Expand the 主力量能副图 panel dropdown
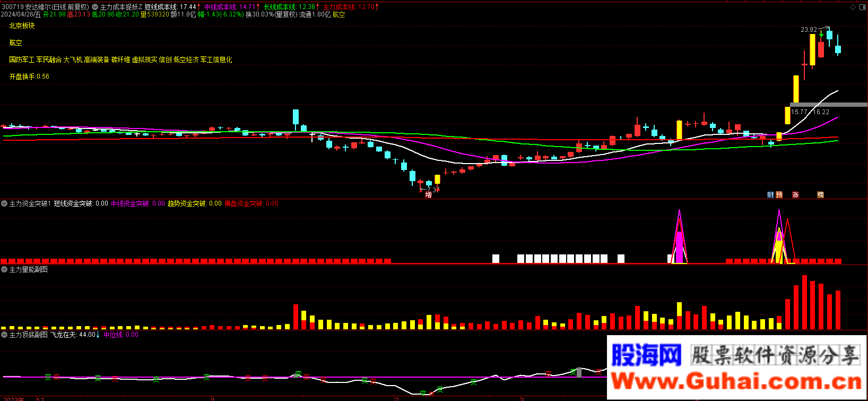The height and width of the screenshot is (401, 868). pyautogui.click(x=4, y=270)
